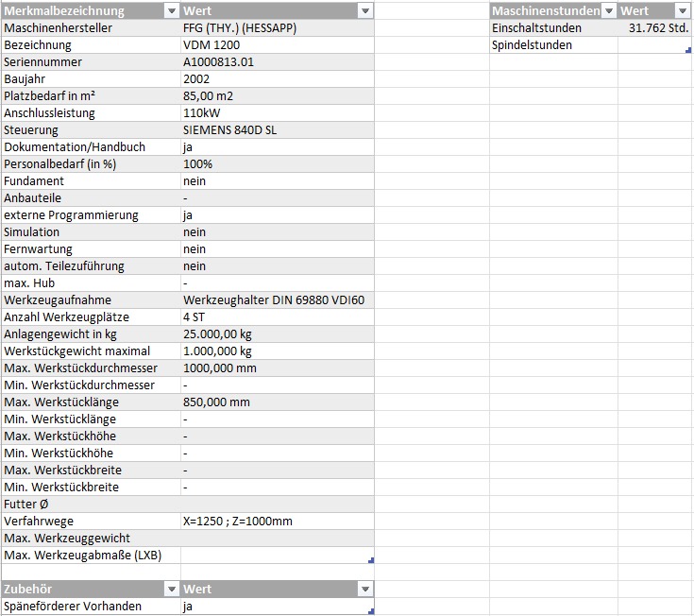
Task: Open filter dropdown for Wert beside Maschinenstunden
Action: coord(683,11)
